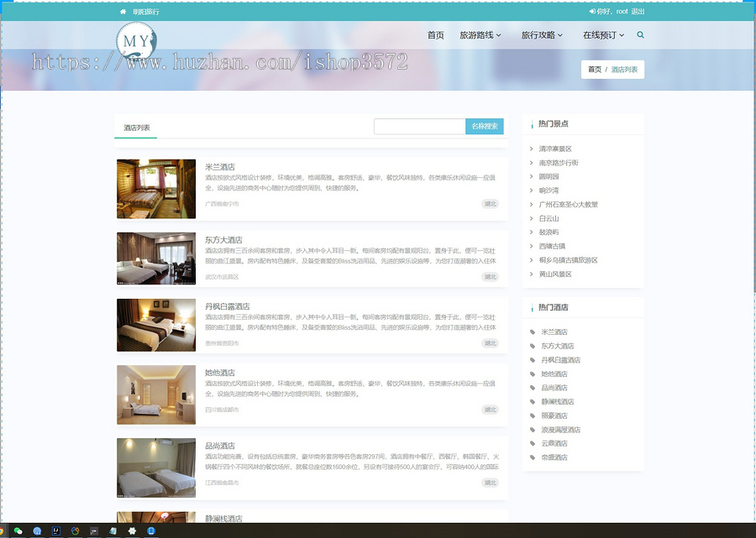
Task: Click 她他酒店 in the 热门酒店 sidebar
Action: click(554, 373)
